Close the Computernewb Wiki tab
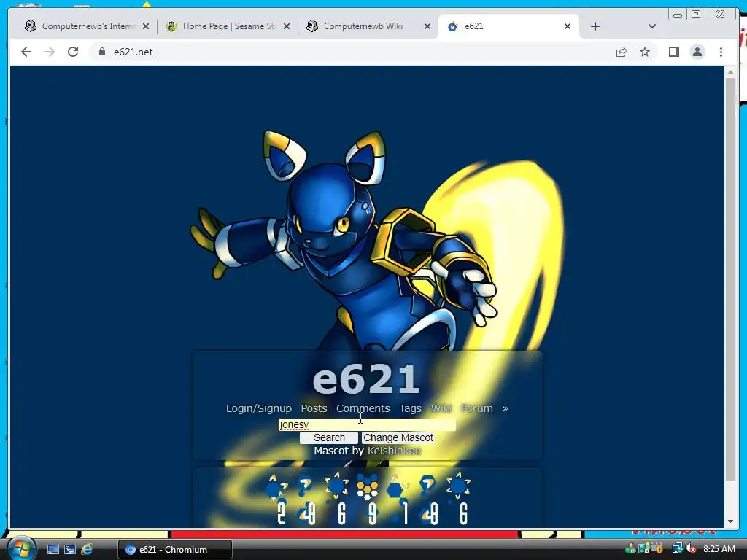747x560 pixels. click(427, 26)
